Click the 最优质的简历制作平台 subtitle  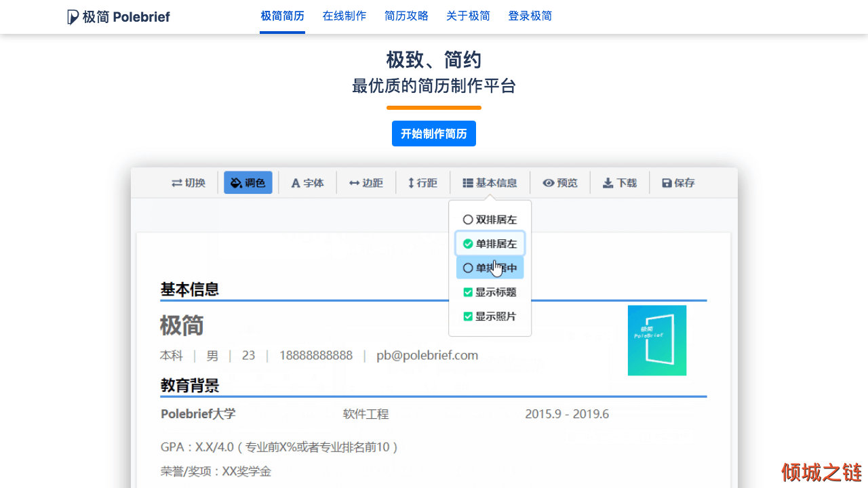point(434,86)
